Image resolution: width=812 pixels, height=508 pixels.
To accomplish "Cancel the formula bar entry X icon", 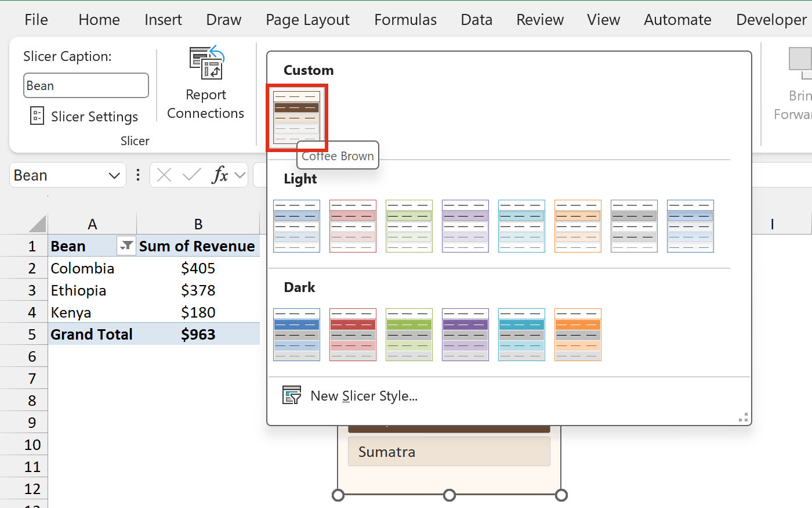I will (x=164, y=175).
